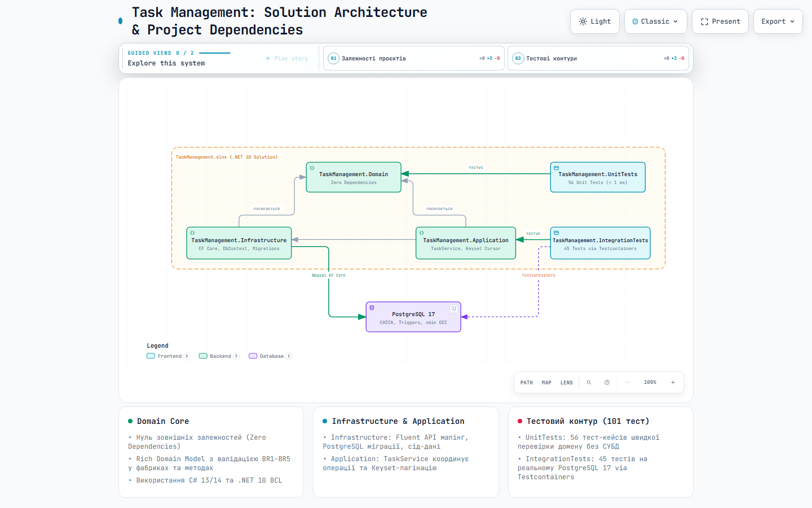812x508 pixels.
Task: Click the 100% zoom level indicator
Action: point(650,382)
